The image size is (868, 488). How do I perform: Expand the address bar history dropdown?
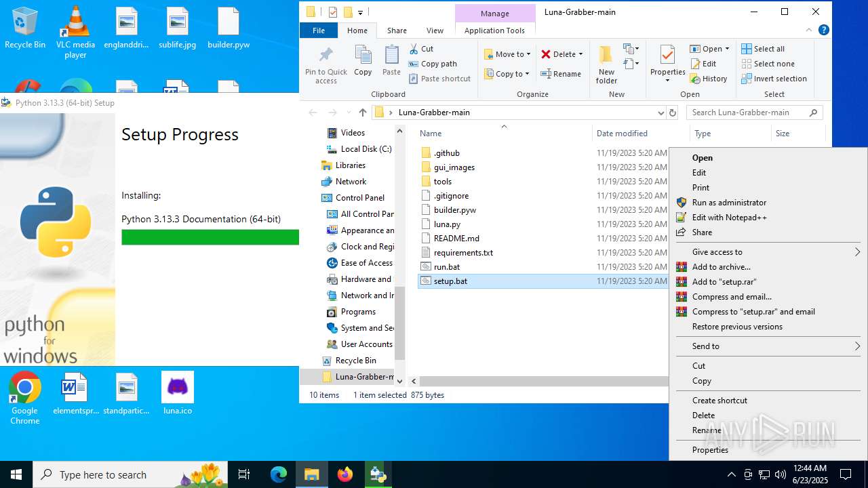tap(660, 113)
